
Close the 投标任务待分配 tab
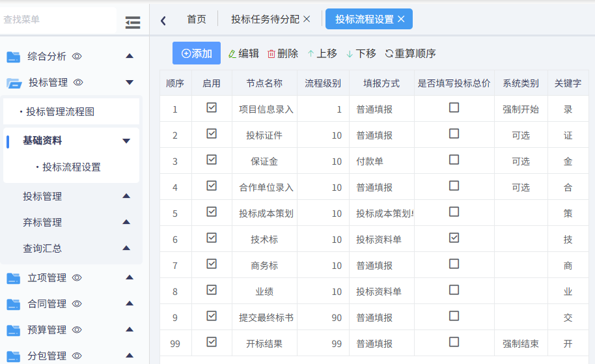pyautogui.click(x=307, y=20)
